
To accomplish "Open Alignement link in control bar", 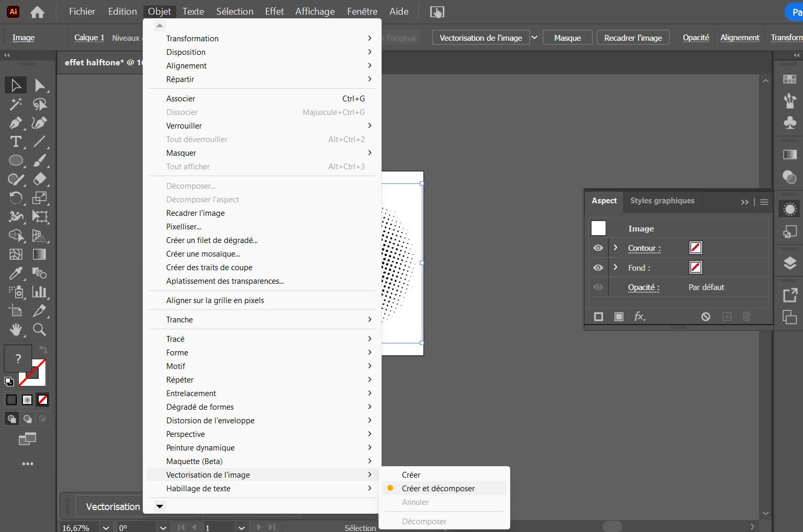I will 740,38.
